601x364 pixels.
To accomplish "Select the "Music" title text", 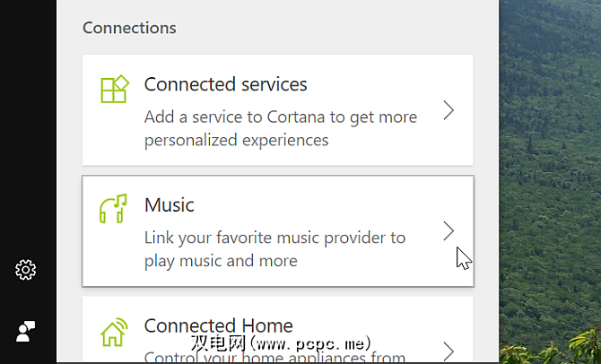I will tap(169, 205).
